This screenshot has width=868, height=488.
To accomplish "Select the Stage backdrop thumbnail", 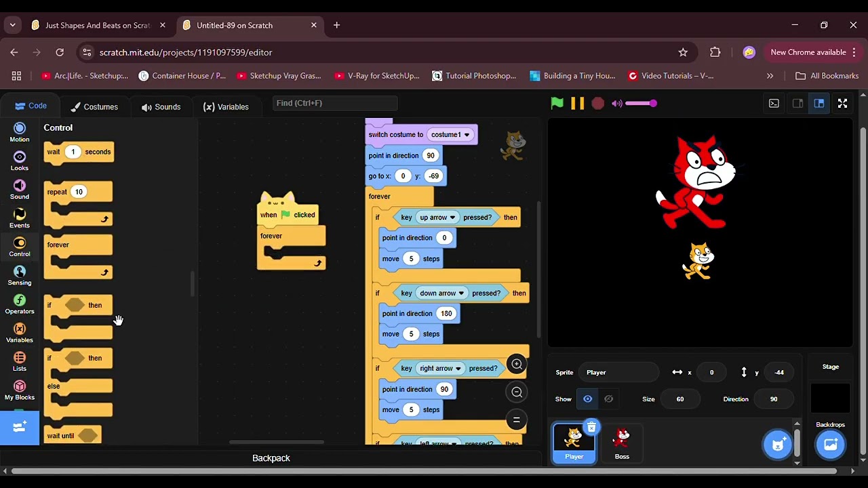I will click(830, 398).
